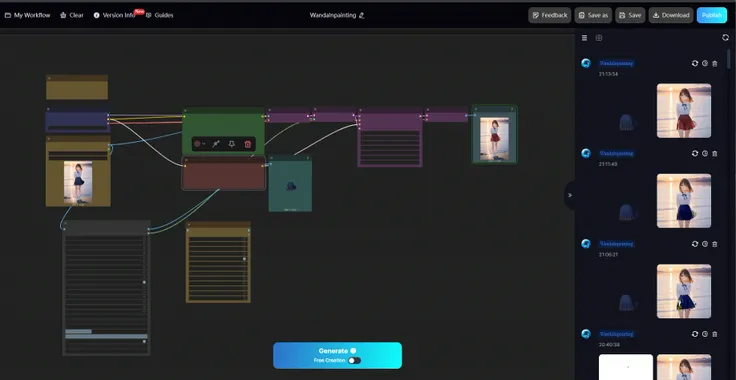Pin the selected node with pin icon
Viewport: 736px width, 380px height.
(231, 144)
